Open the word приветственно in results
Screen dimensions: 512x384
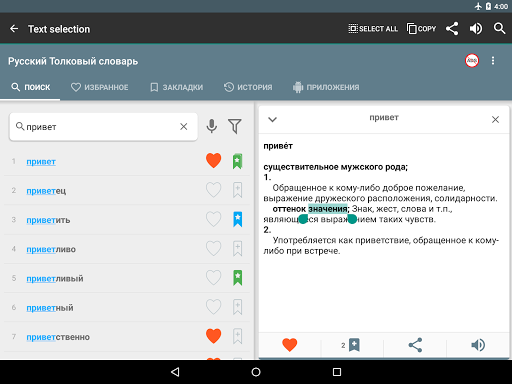[58, 337]
